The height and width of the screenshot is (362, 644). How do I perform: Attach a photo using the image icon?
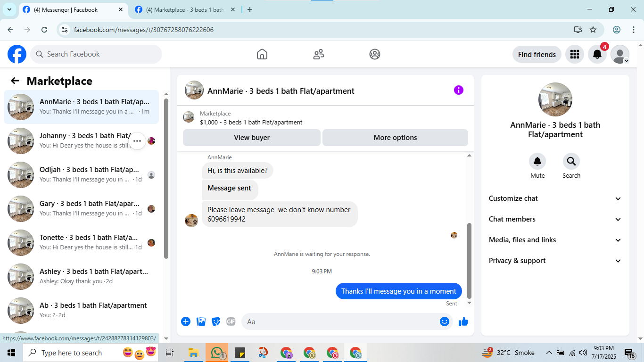click(x=201, y=321)
